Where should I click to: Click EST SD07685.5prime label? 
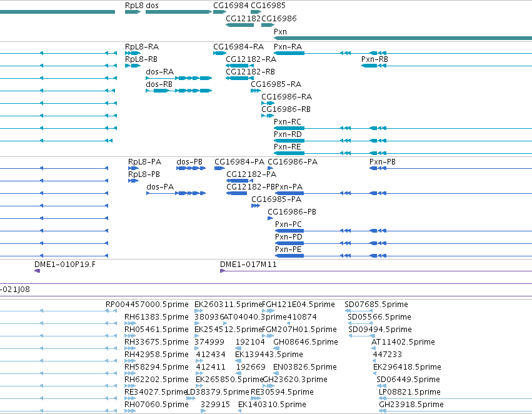click(x=376, y=305)
